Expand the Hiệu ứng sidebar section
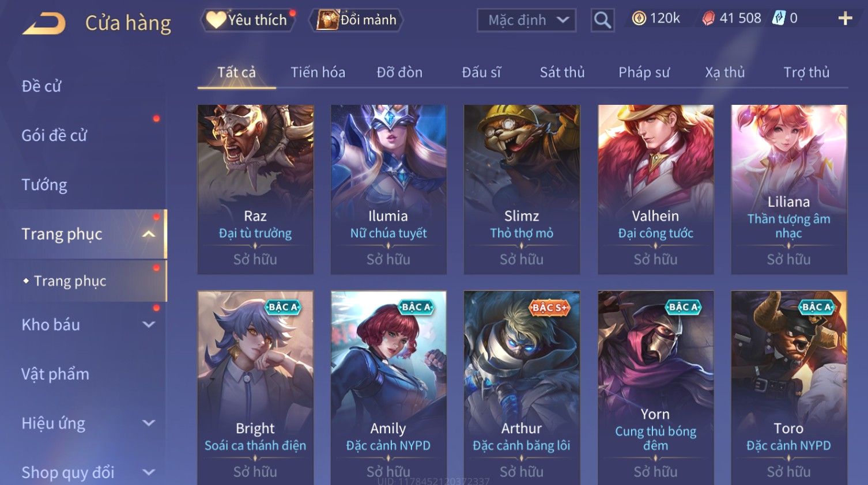Image resolution: width=868 pixels, height=485 pixels. [x=149, y=423]
